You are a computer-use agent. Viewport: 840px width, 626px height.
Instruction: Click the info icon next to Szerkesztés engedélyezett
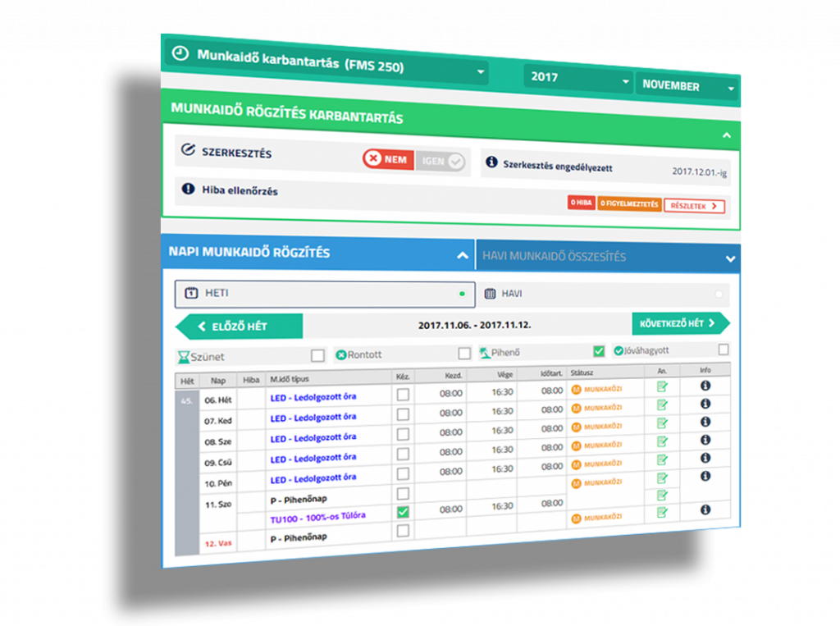[492, 163]
